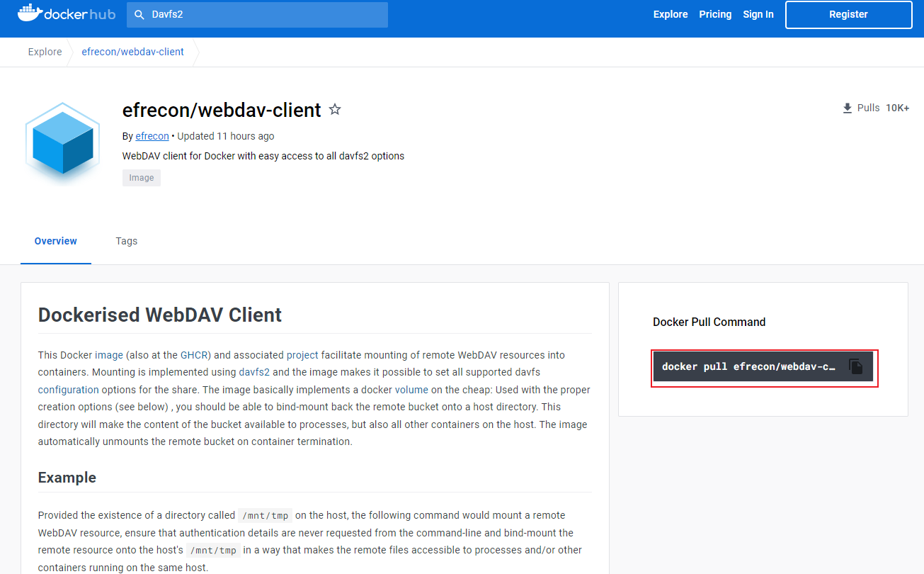Click the search magnifier icon
This screenshot has height=574, width=924.
click(139, 14)
